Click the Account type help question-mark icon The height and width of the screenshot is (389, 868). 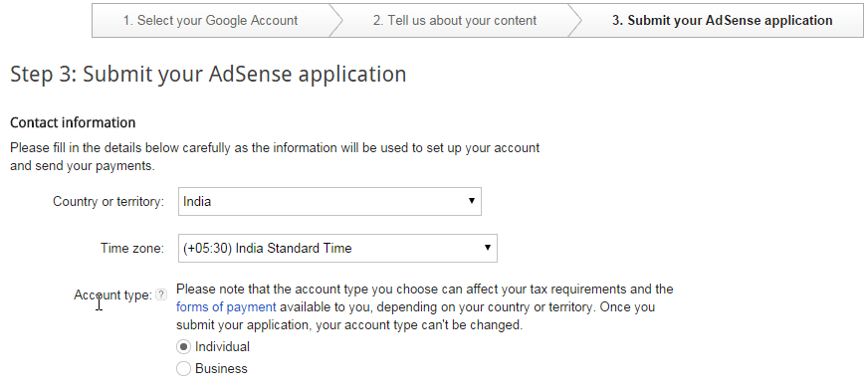161,294
